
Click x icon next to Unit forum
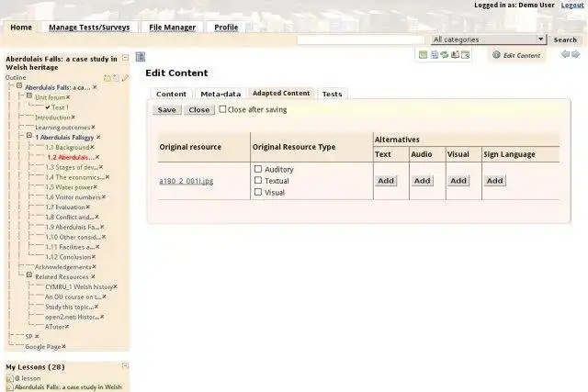(x=68, y=97)
